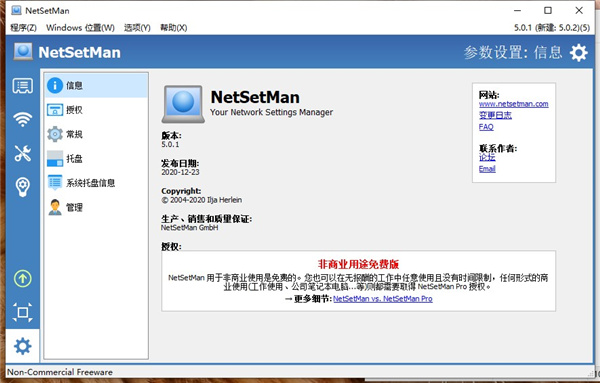Maximize the NetSetMan window
The height and width of the screenshot is (383, 600).
[548, 10]
